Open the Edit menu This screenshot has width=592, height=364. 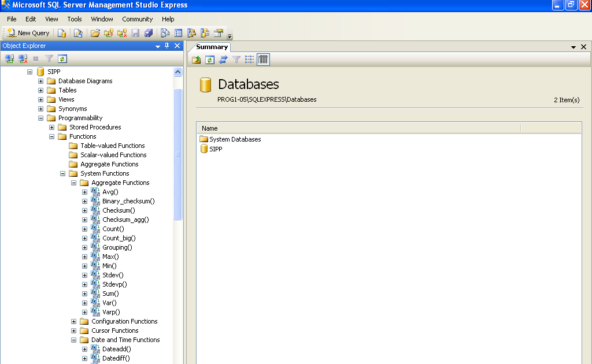click(x=31, y=19)
